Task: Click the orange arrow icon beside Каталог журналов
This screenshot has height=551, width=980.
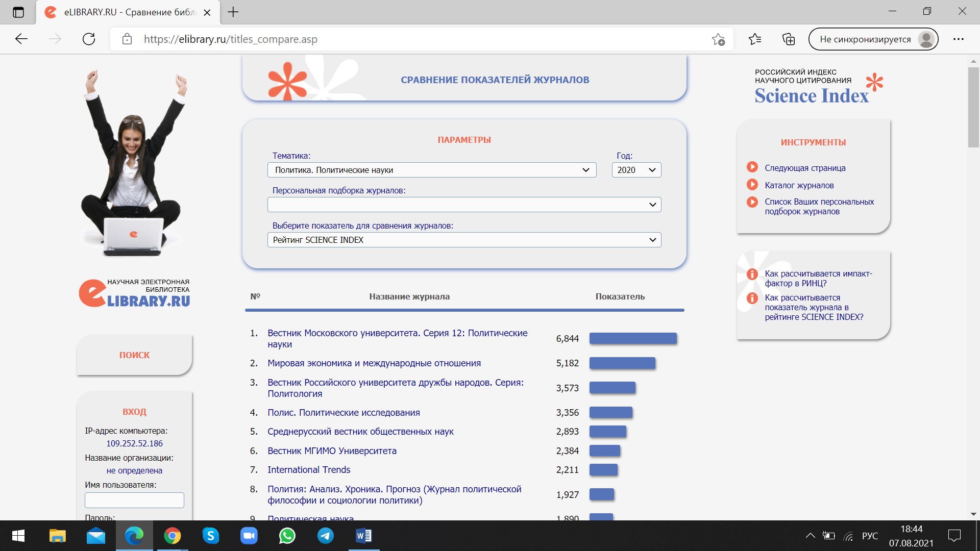Action: tap(752, 185)
